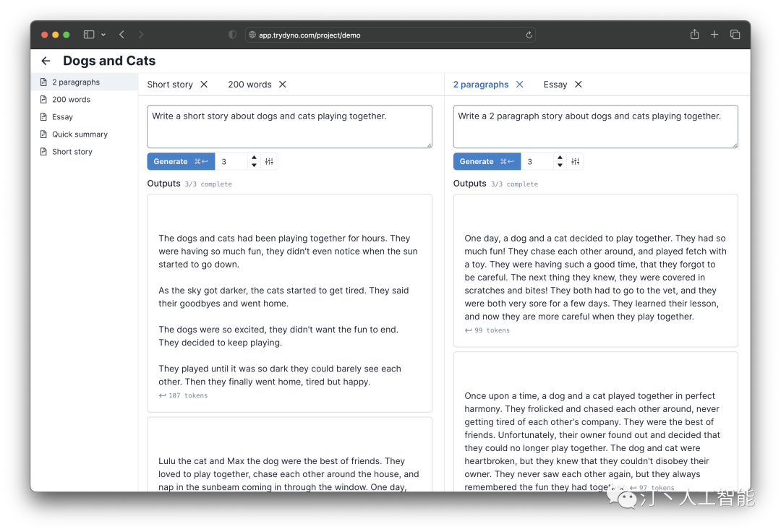Expand the sidebar dropdown chevron in Safari toolbar

point(103,35)
